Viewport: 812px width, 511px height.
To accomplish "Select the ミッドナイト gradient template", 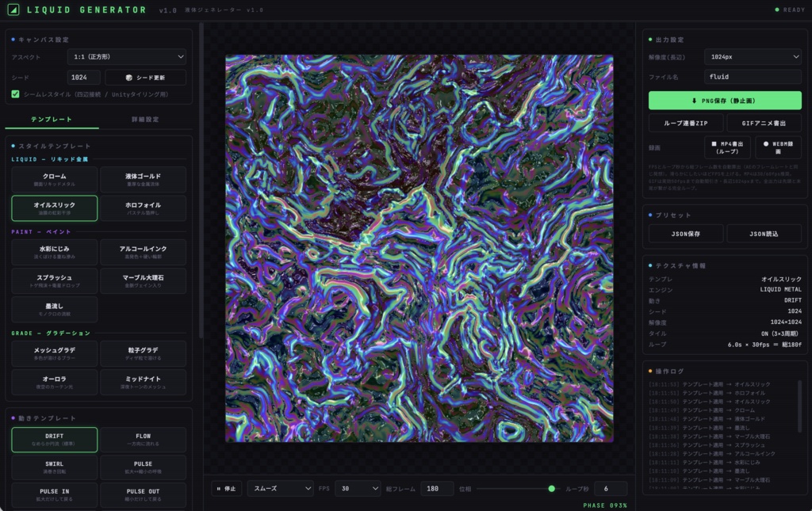I will tap(143, 382).
